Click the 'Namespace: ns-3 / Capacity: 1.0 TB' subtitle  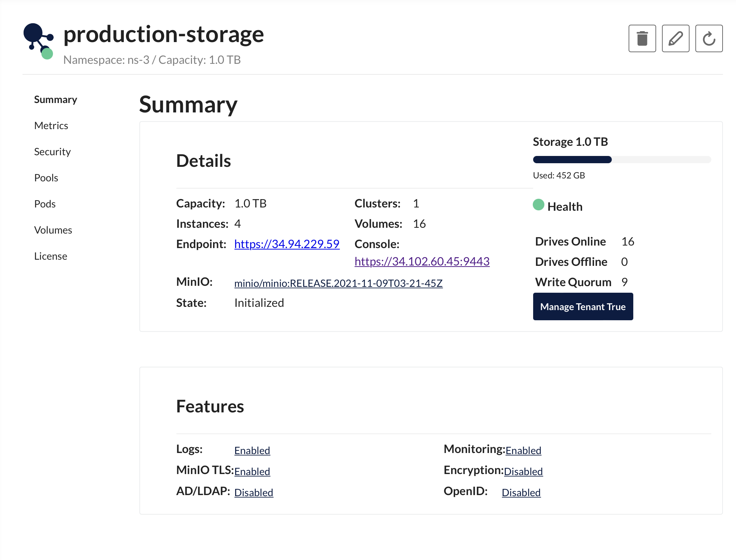point(152,60)
